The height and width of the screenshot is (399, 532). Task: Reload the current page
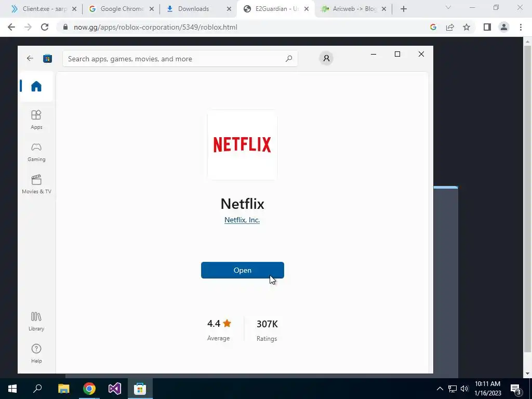pyautogui.click(x=45, y=27)
